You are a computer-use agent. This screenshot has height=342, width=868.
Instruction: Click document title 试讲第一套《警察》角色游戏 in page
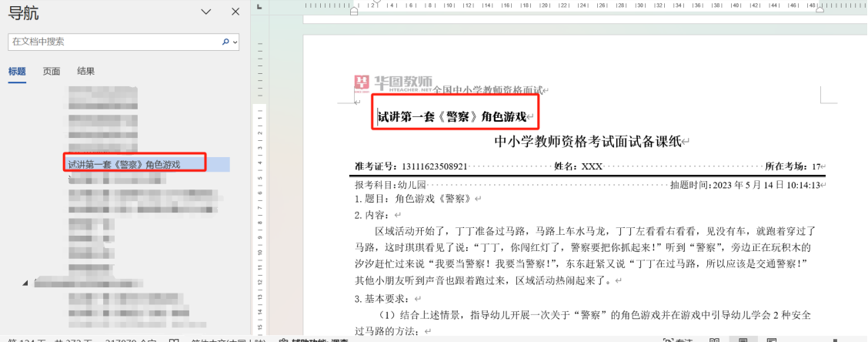[x=452, y=117]
